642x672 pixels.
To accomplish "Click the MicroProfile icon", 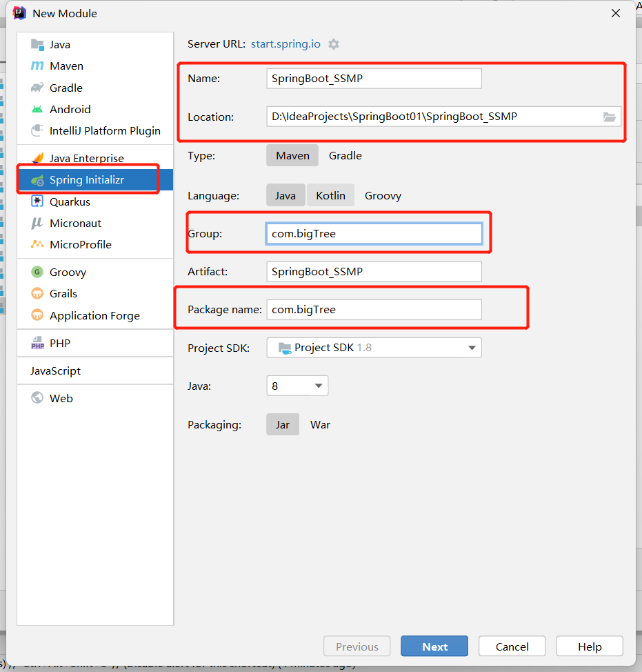I will [x=37, y=244].
